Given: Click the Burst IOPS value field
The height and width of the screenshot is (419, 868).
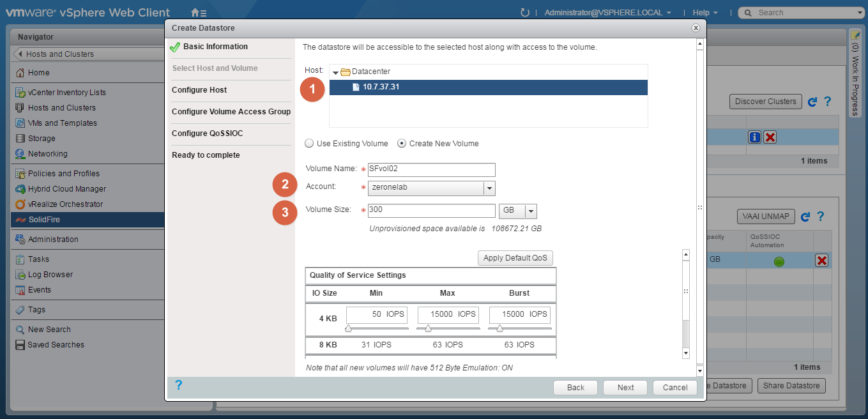Looking at the screenshot, I should point(520,314).
